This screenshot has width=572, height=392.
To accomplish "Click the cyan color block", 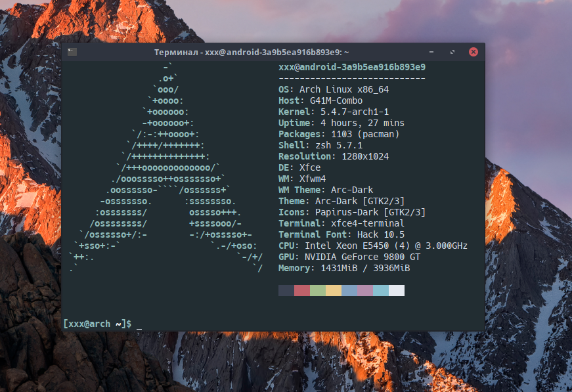I will [380, 291].
